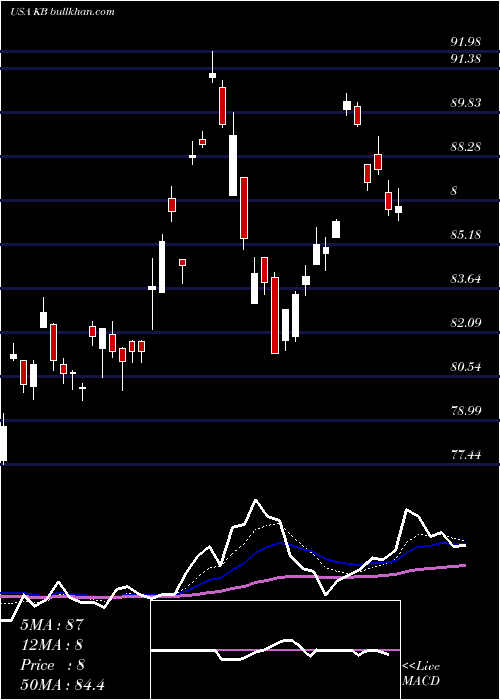Click the 89.83 price axis label
500x700 pixels.
coord(466,103)
